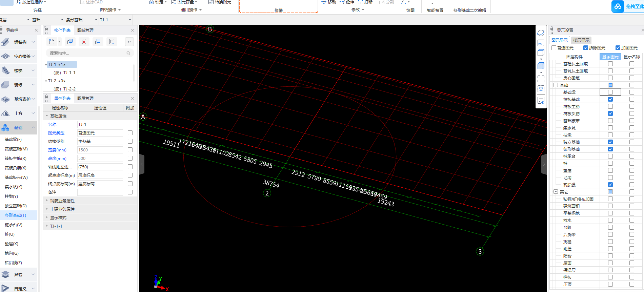Check the additional checkbox for 宽度(mm) property
644x292 pixels.
(x=130, y=150)
